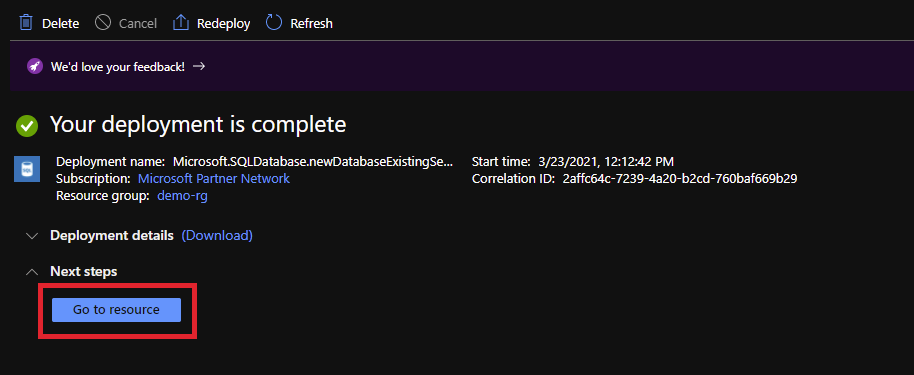Click the trash can Delete icon
The width and height of the screenshot is (914, 375).
(26, 23)
